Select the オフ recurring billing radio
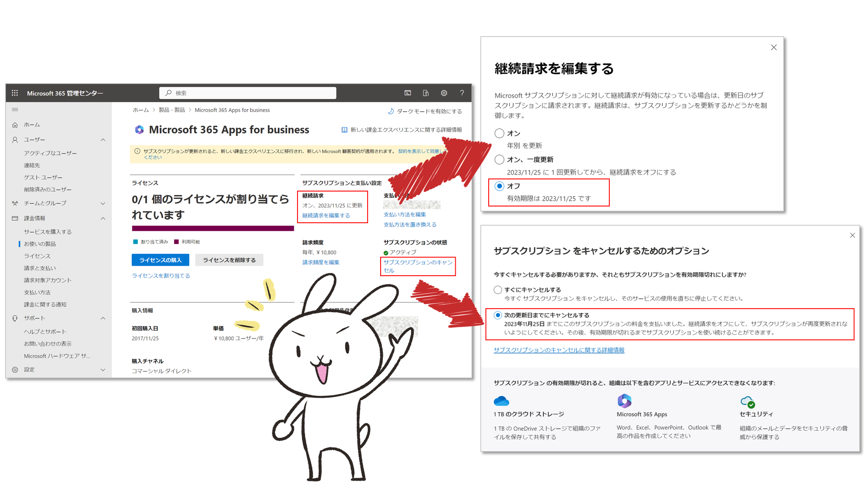Image resolution: width=868 pixels, height=488 pixels. [499, 186]
